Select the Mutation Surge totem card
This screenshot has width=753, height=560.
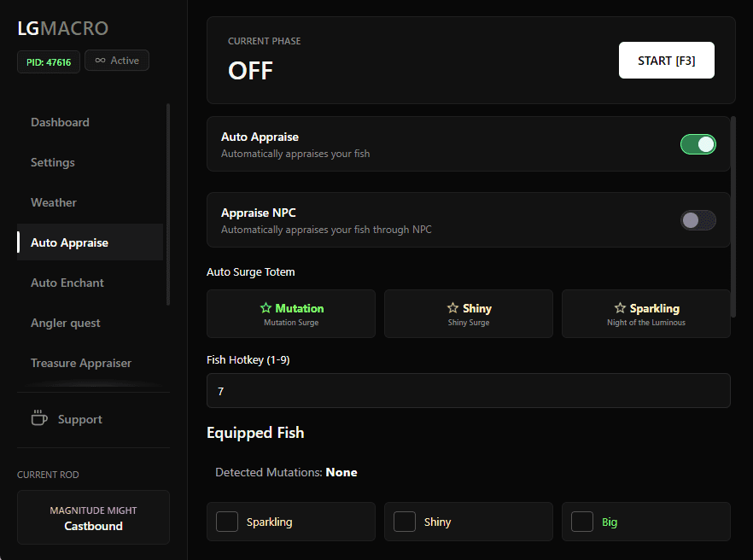(291, 313)
